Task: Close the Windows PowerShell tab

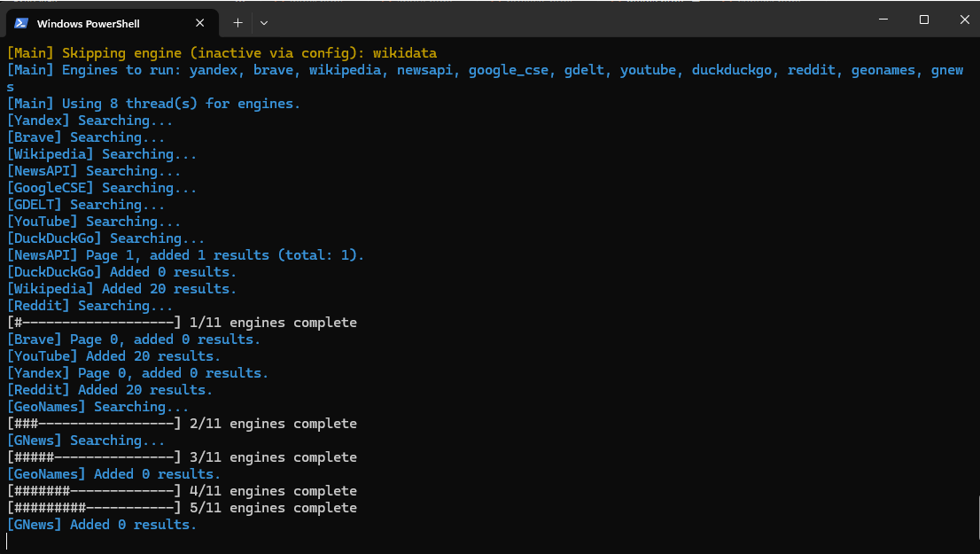Action: pos(201,23)
